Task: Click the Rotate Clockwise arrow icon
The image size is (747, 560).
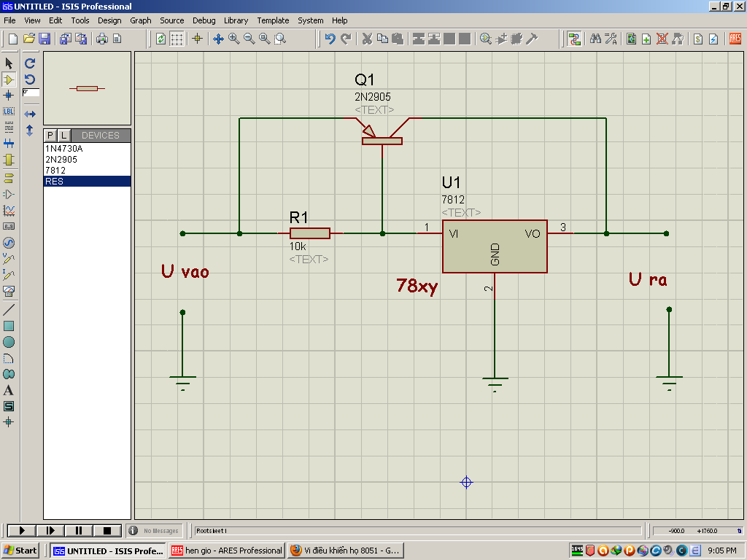Action: tap(30, 63)
